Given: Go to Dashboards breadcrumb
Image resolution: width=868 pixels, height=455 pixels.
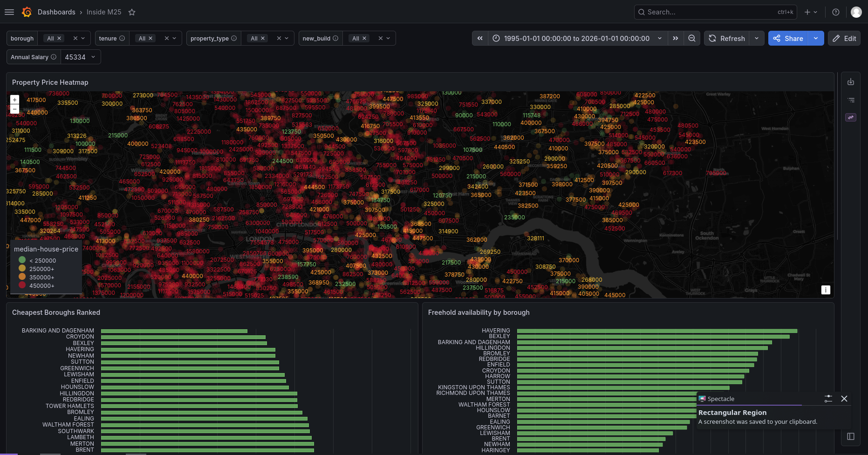Looking at the screenshot, I should point(56,12).
